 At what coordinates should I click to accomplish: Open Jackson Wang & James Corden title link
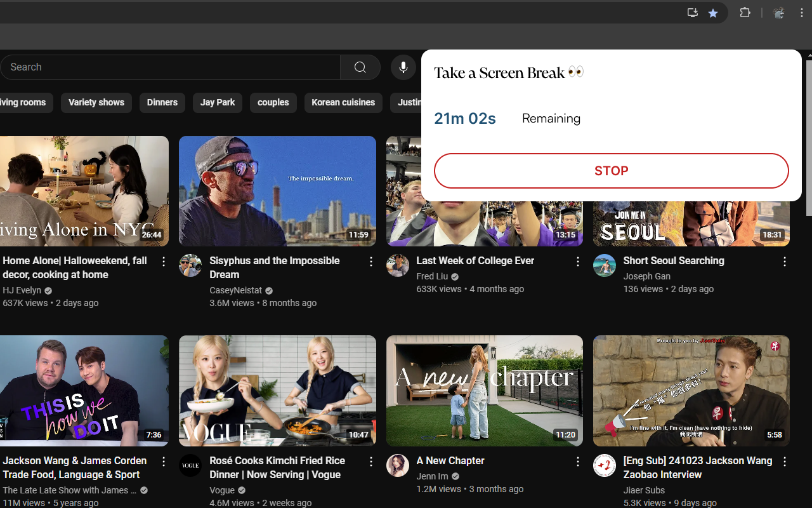click(75, 467)
